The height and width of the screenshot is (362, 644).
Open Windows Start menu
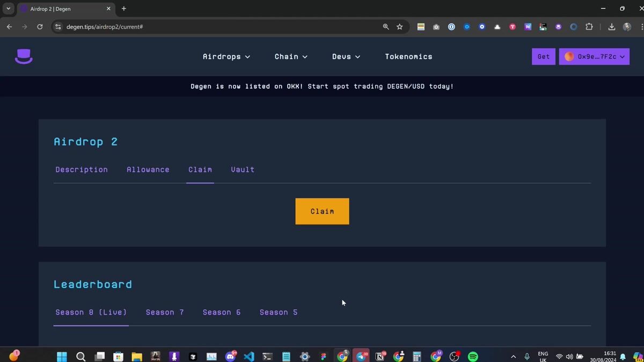(62, 357)
